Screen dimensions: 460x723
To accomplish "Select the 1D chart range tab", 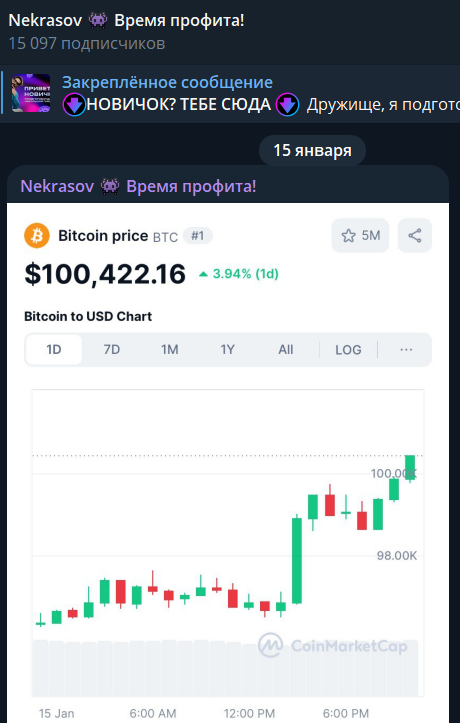I will pyautogui.click(x=54, y=350).
